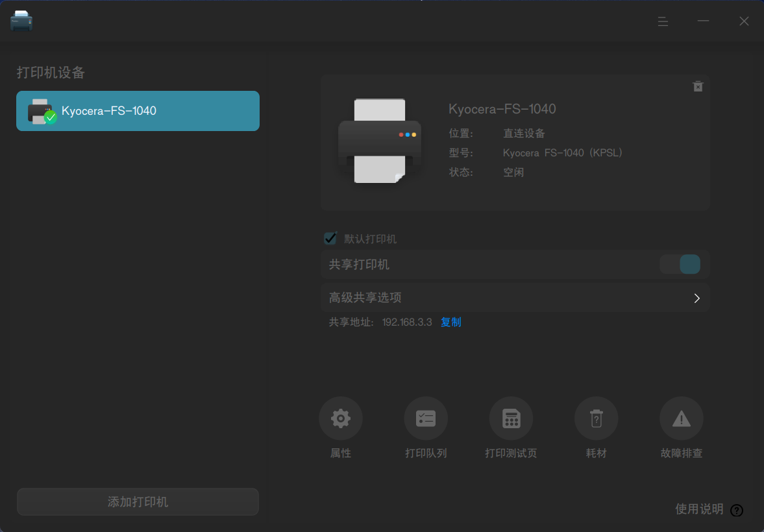Click the add printer (添加打印机) button

pos(138,502)
